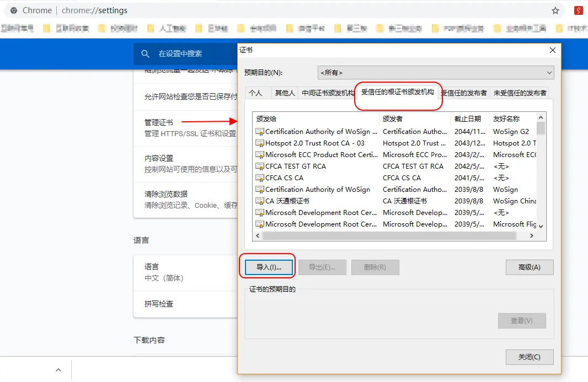This screenshot has width=588, height=382.
Task: Click the WoSign China friendly name cell
Action: click(515, 201)
